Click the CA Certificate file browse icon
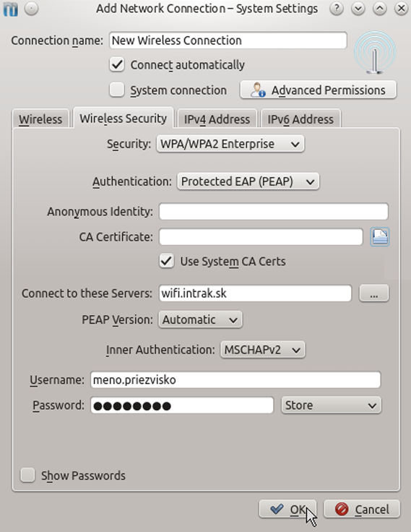Viewport: 411px width, 532px height. pyautogui.click(x=379, y=236)
